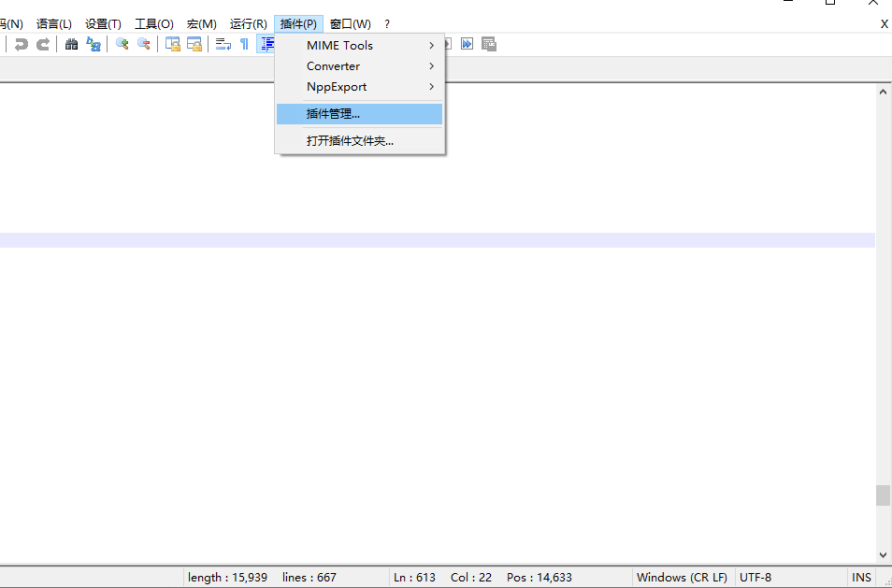Viewport: 892px width, 588px height.
Task: Close the document with the X button at menu bar end
Action: click(x=884, y=24)
